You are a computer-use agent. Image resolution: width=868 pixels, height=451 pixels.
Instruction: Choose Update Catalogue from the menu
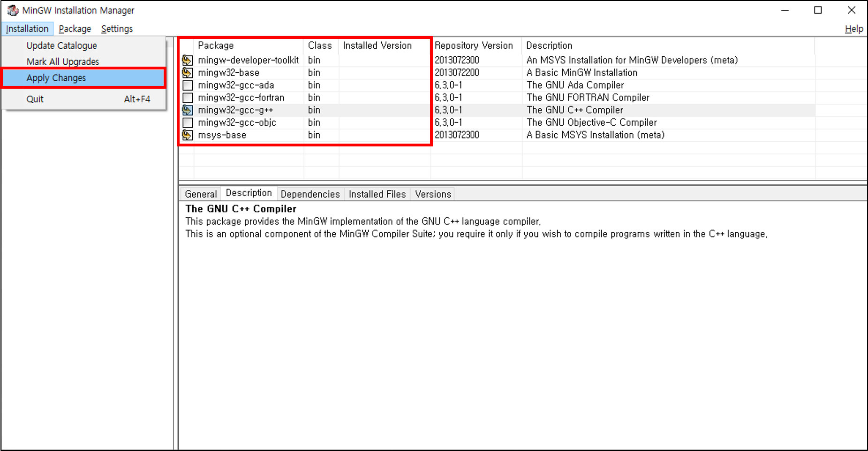coord(84,46)
